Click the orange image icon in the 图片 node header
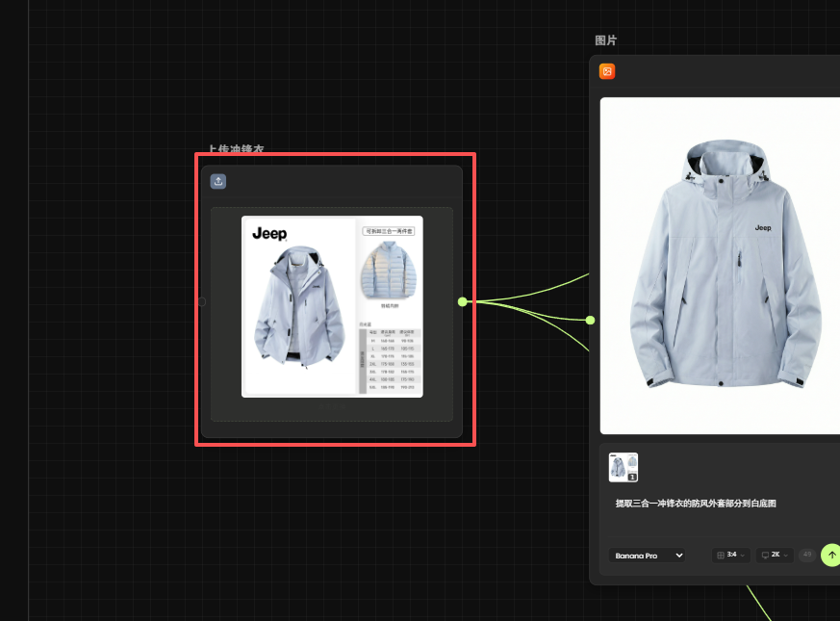Screen dimensions: 840x621 coord(607,71)
